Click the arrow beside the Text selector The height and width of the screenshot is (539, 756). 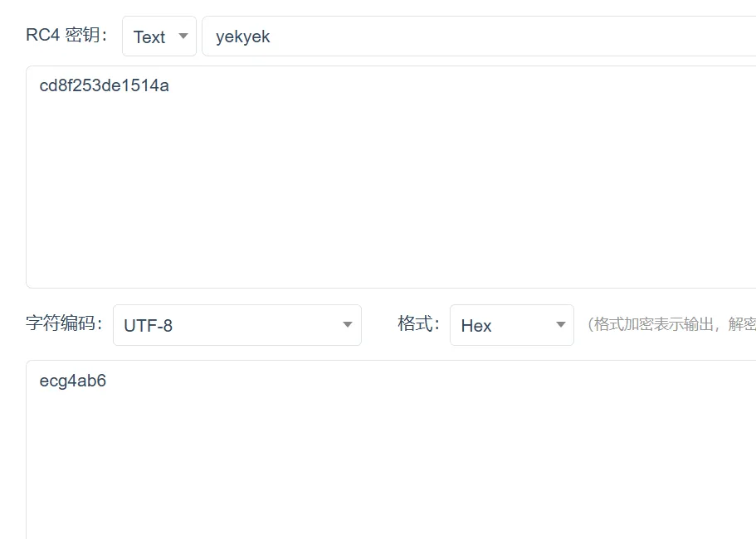(183, 36)
